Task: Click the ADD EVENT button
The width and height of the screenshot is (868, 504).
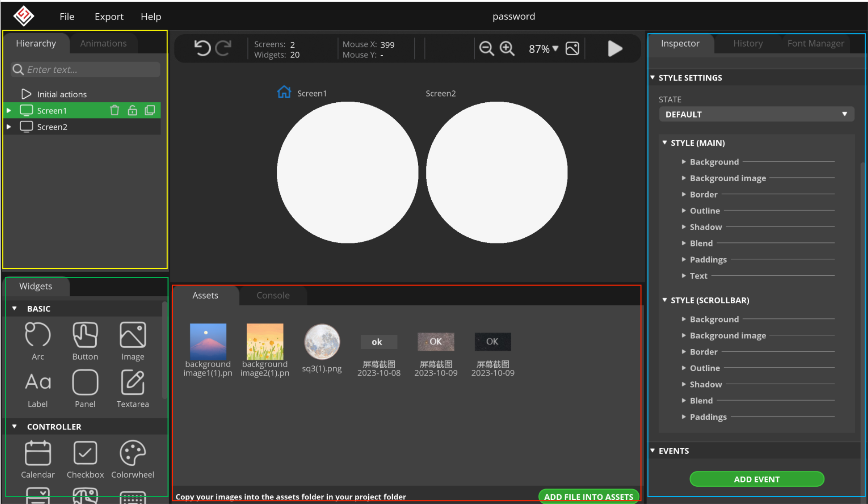Action: 756,479
